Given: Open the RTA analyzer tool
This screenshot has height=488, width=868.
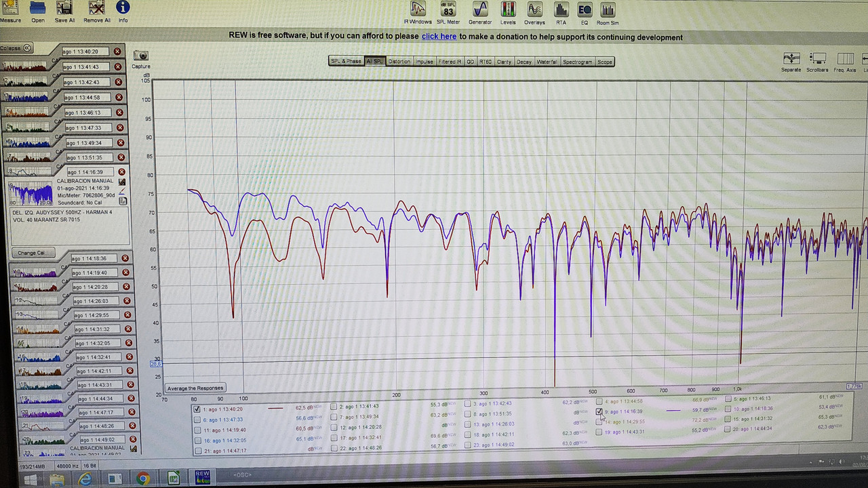Looking at the screenshot, I should click(x=561, y=9).
